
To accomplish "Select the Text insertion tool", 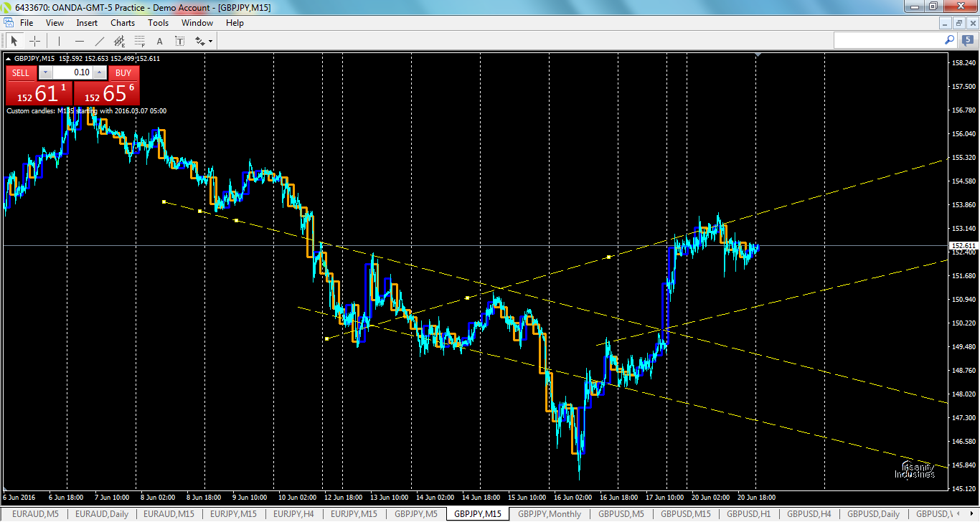I will 159,40.
